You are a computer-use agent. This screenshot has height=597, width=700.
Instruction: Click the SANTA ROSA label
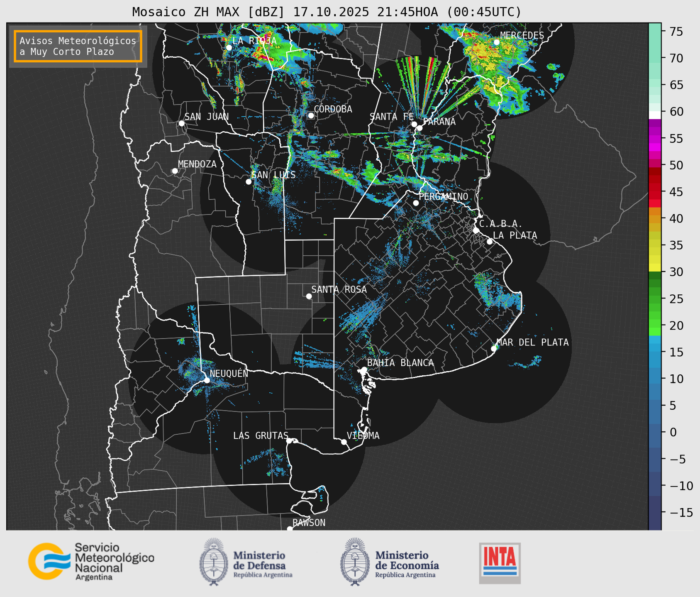(x=339, y=289)
